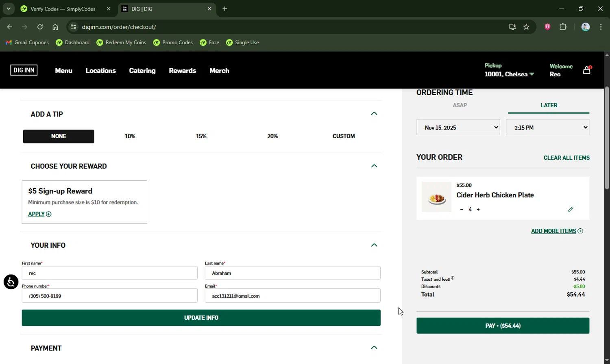Screen dimensions: 610x364
Task: Close the Verify Codes SimplyCodes tab
Action: pos(109,9)
